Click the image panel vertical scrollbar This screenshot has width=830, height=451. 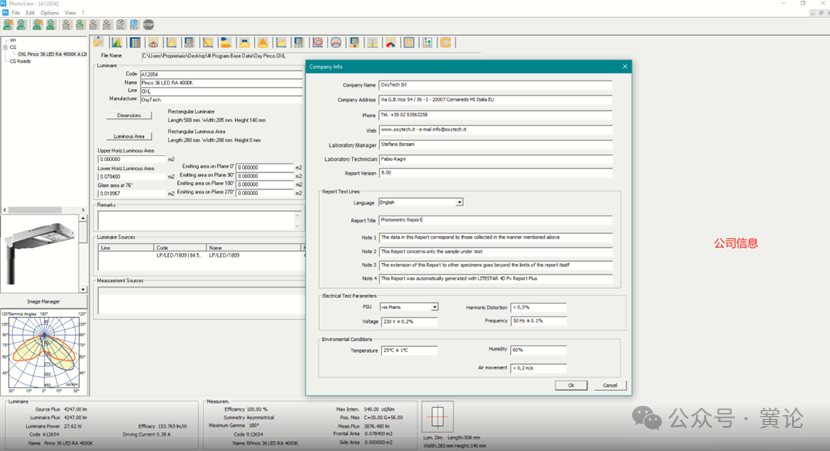point(83,254)
